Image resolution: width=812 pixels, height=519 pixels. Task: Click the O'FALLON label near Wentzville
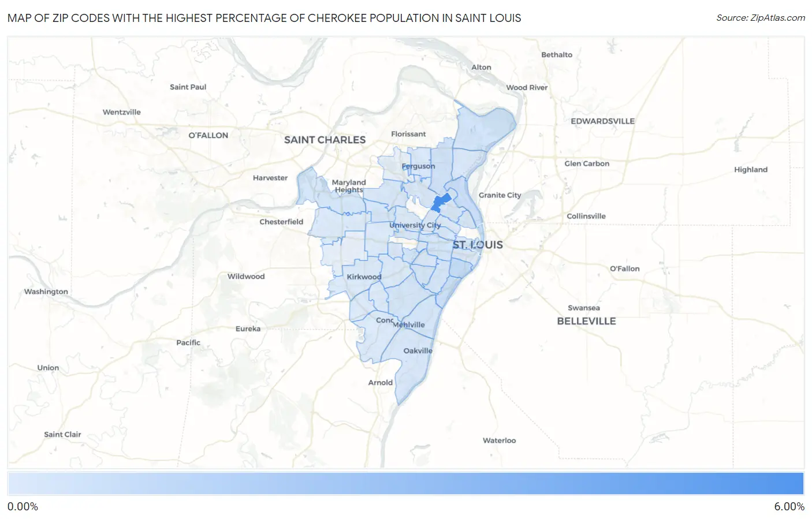tap(208, 135)
